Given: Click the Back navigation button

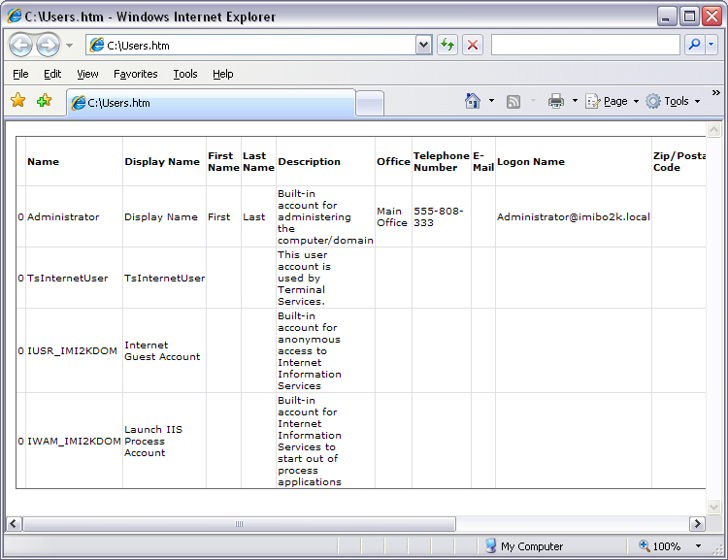Looking at the screenshot, I should (21, 46).
